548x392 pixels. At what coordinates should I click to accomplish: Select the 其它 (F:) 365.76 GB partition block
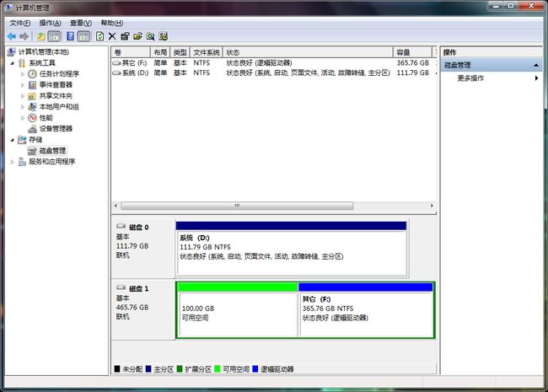(x=366, y=310)
